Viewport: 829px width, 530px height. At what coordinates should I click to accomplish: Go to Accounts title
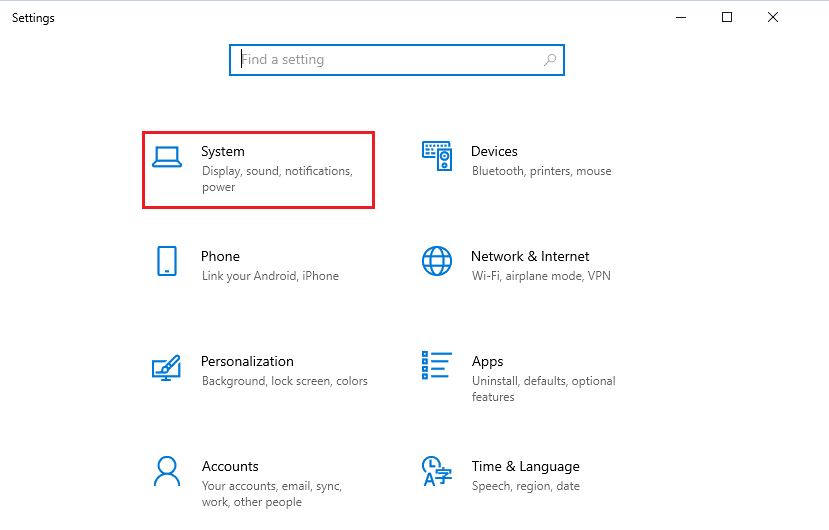pos(230,467)
